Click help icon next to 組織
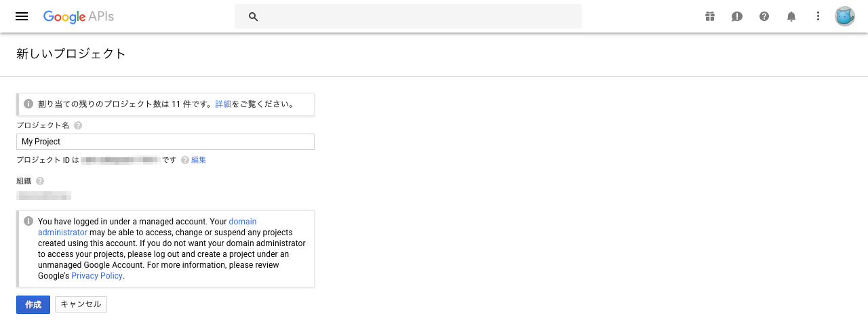Image resolution: width=868 pixels, height=322 pixels. coord(40,181)
